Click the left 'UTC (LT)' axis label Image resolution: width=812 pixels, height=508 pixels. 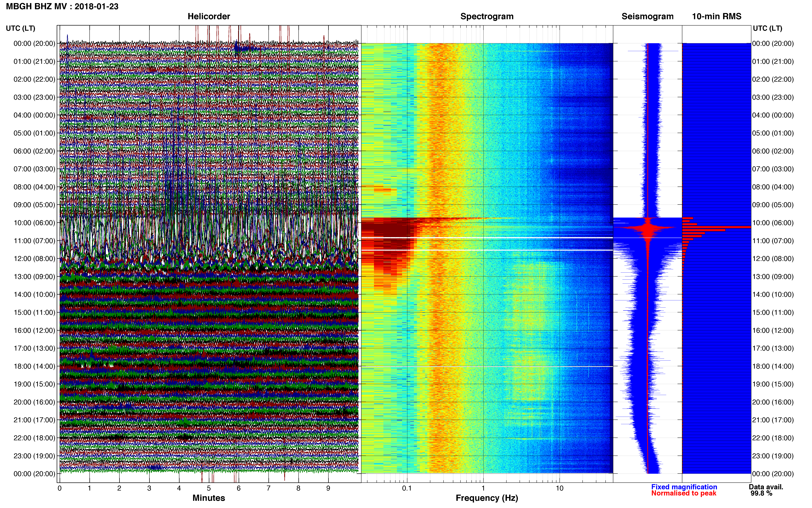click(21, 28)
